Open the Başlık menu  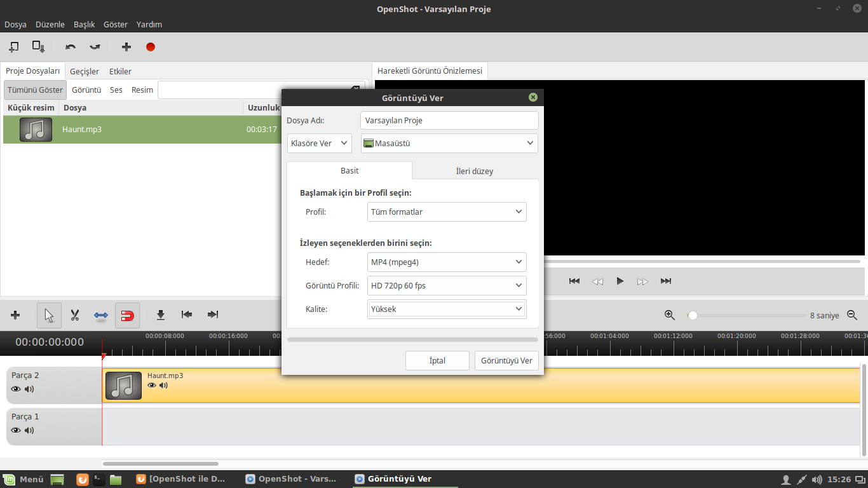[x=84, y=24]
